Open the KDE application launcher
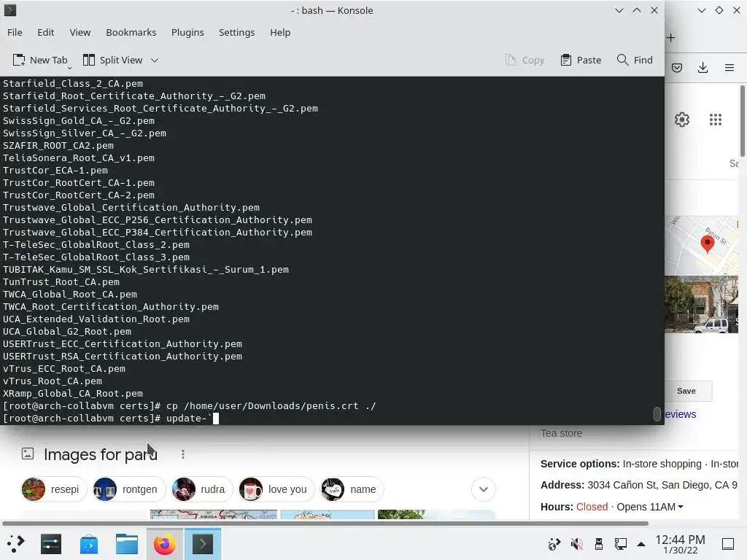The image size is (747, 560). point(16,544)
